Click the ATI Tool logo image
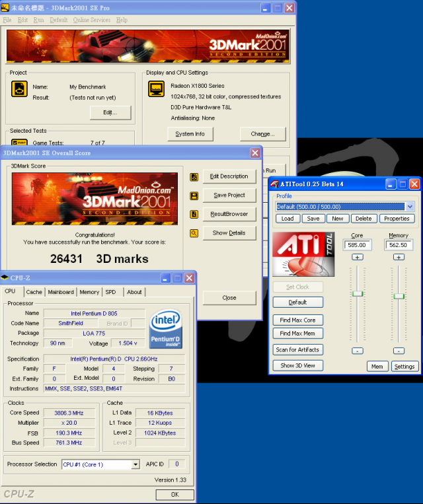 303,254
